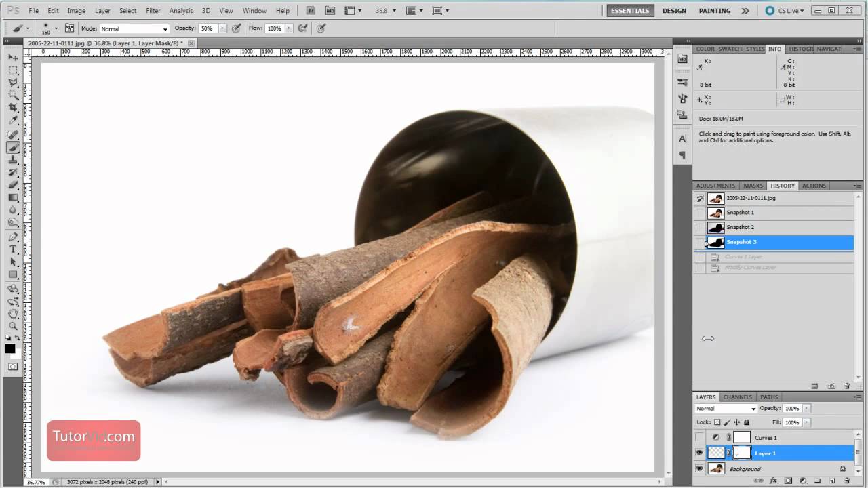This screenshot has height=488, width=868.
Task: Set history brush source for Snapshot 2
Action: [700, 228]
